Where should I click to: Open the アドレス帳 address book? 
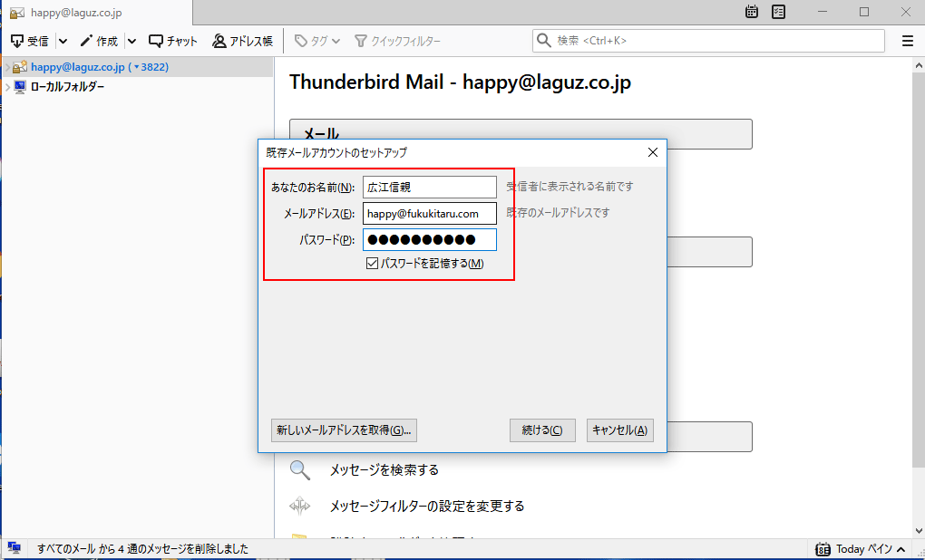242,42
